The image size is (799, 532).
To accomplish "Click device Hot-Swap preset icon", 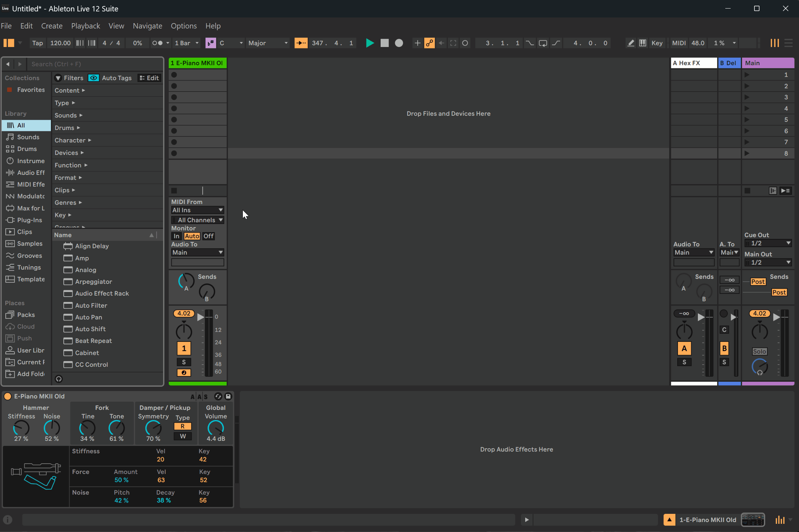I will 218,396.
